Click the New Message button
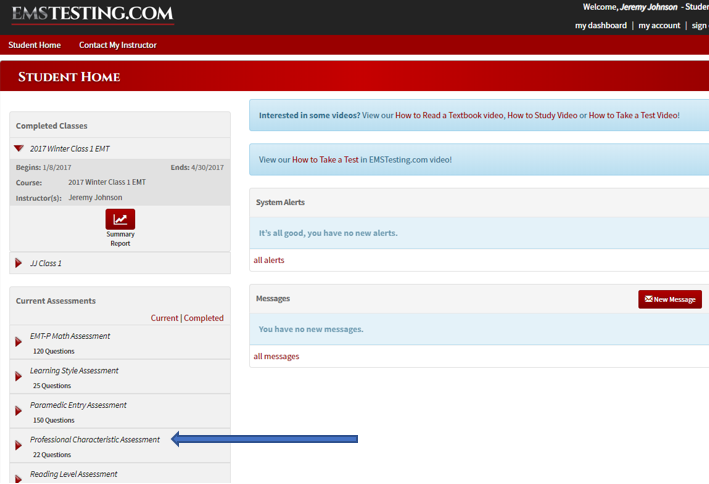The width and height of the screenshot is (709, 484). pyautogui.click(x=670, y=299)
